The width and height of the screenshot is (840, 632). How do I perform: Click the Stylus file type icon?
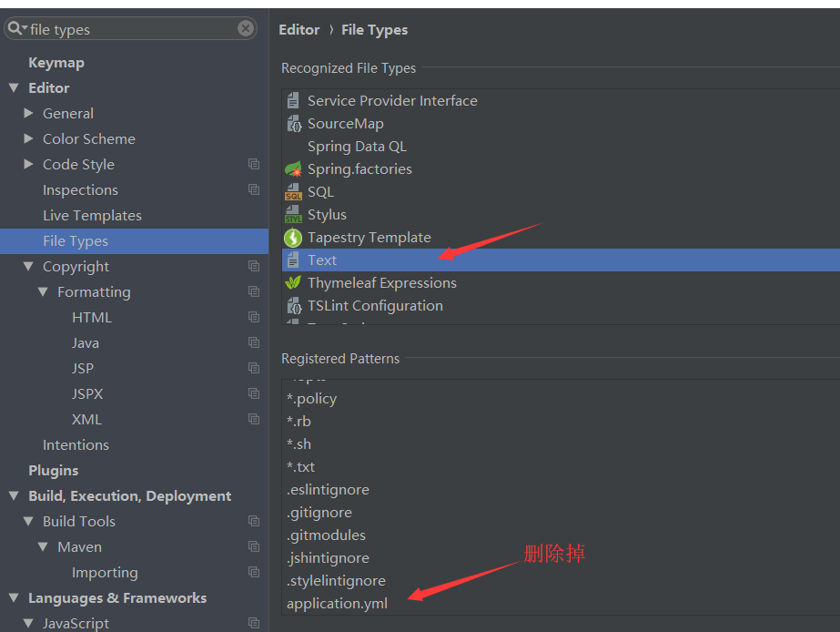pyautogui.click(x=294, y=214)
